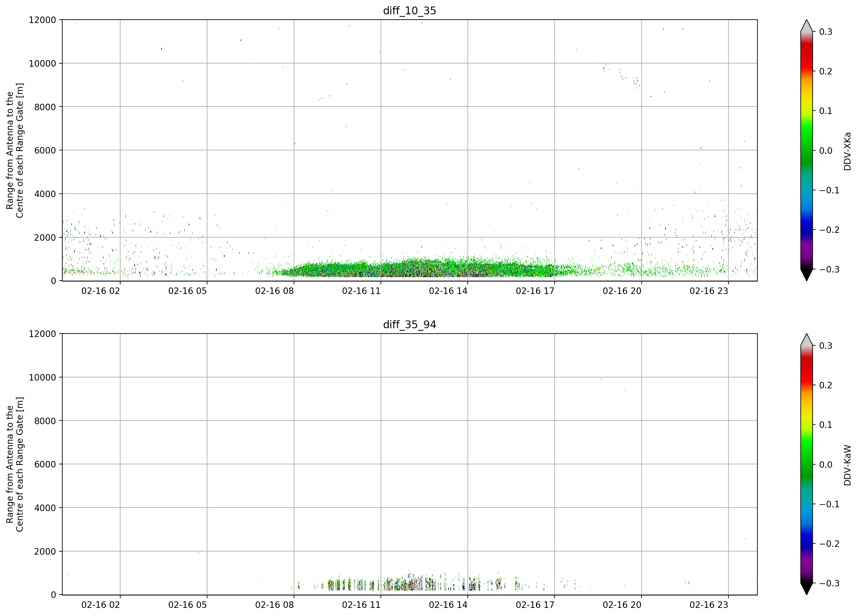Select the DDV-XKa colorbar label
This screenshot has width=858, height=616.
tap(847, 151)
